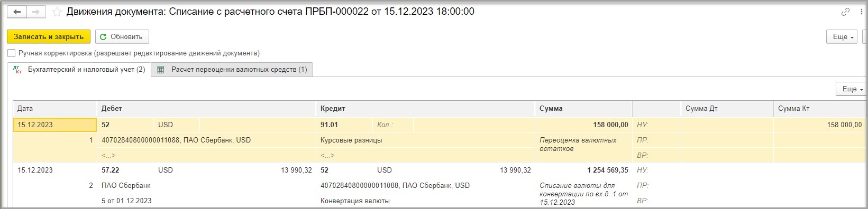Click the back navigation arrow
The height and width of the screenshot is (209, 868).
pos(16,12)
